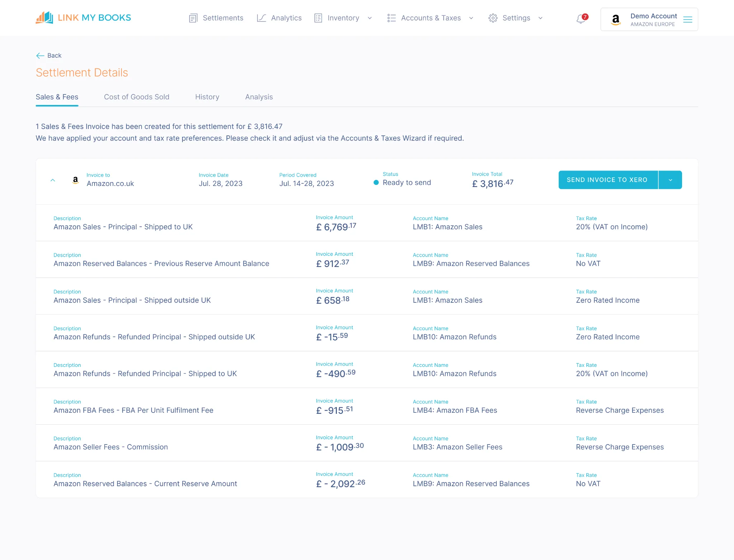This screenshot has height=560, width=734.
Task: Open the Inventory menu
Action: [343, 18]
